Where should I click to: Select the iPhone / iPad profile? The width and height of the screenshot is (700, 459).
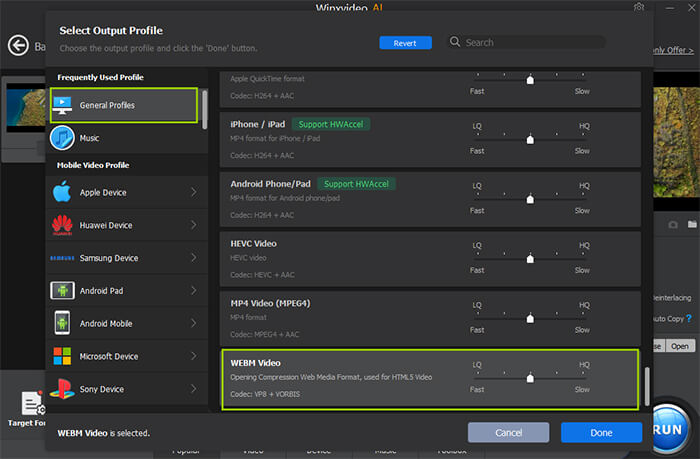[x=430, y=140]
